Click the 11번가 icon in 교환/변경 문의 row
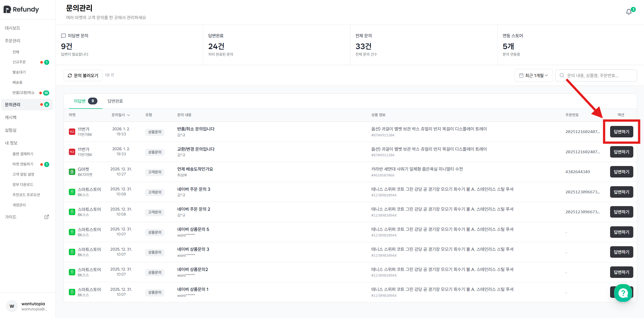 (72, 152)
